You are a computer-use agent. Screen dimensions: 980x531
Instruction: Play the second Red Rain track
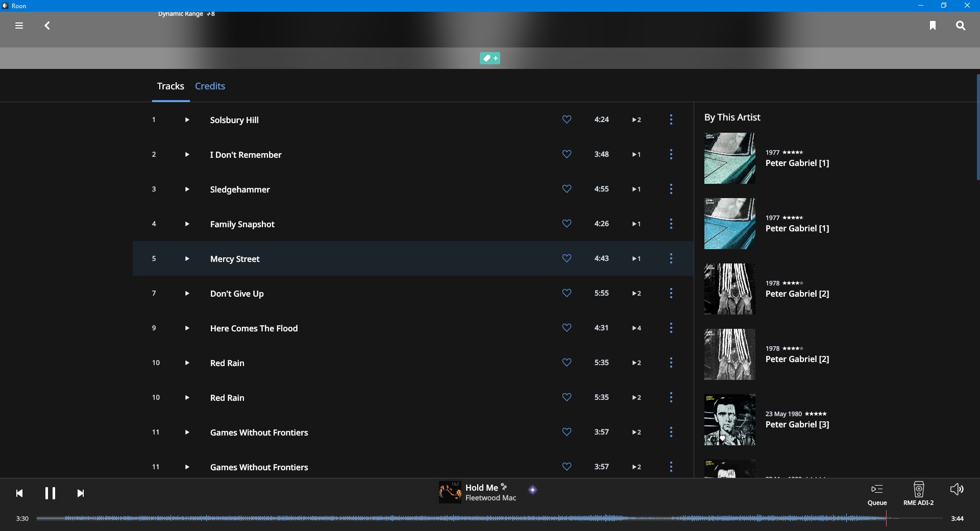tap(187, 398)
